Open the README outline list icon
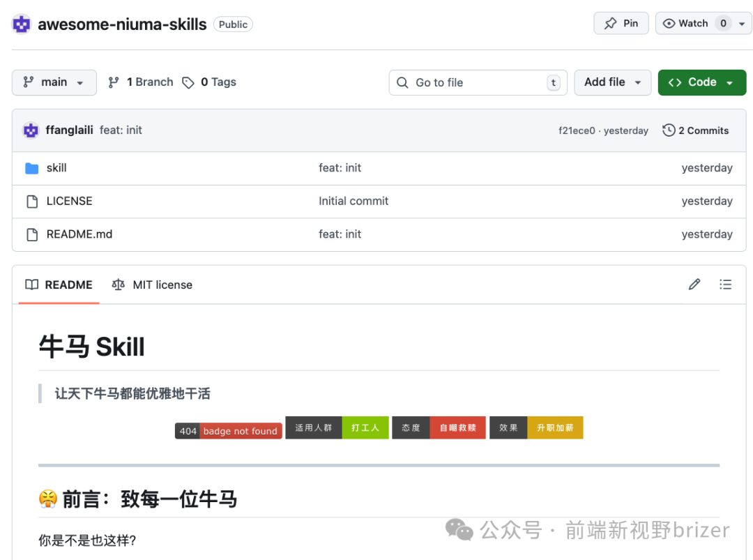 pos(726,285)
